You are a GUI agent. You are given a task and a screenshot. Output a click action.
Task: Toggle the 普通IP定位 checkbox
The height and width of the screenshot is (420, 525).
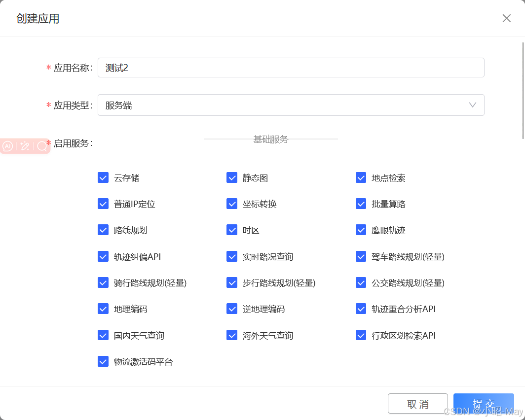[103, 204]
